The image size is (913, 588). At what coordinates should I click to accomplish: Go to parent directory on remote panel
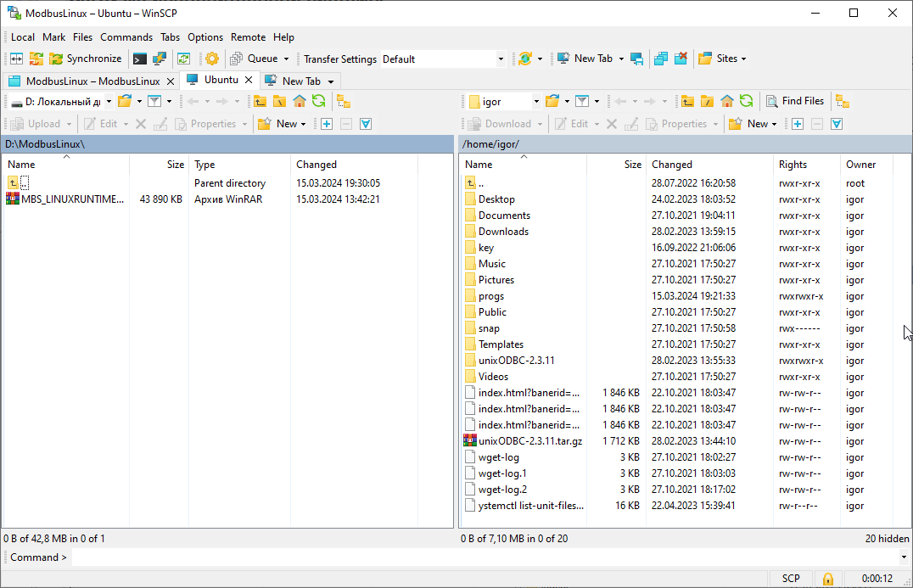pyautogui.click(x=686, y=100)
